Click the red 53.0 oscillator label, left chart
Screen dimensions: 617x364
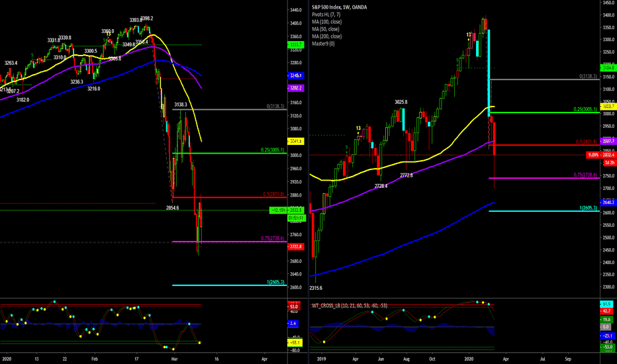293,306
